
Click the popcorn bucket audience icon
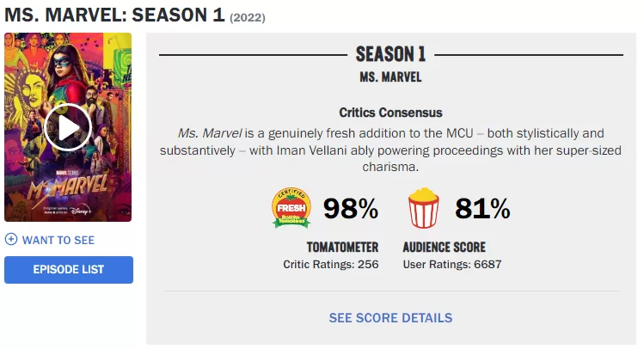point(424,209)
